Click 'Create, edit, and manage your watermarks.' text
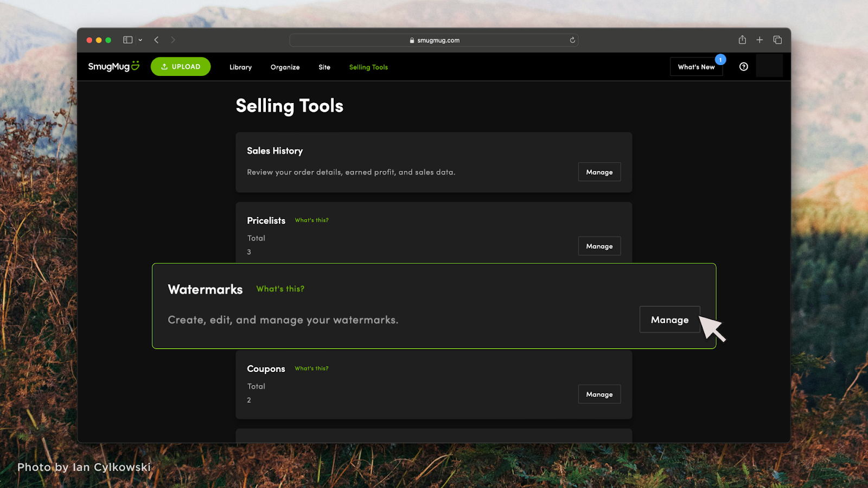 point(283,320)
